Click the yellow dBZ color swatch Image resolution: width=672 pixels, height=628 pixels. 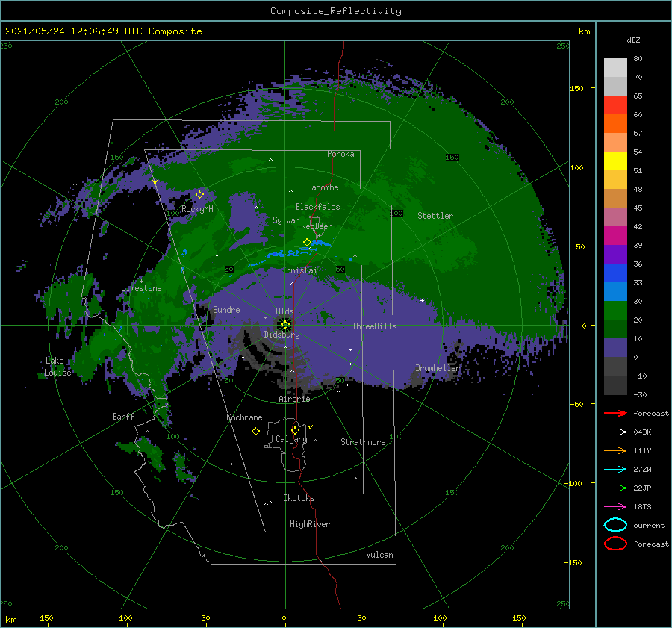coord(615,161)
